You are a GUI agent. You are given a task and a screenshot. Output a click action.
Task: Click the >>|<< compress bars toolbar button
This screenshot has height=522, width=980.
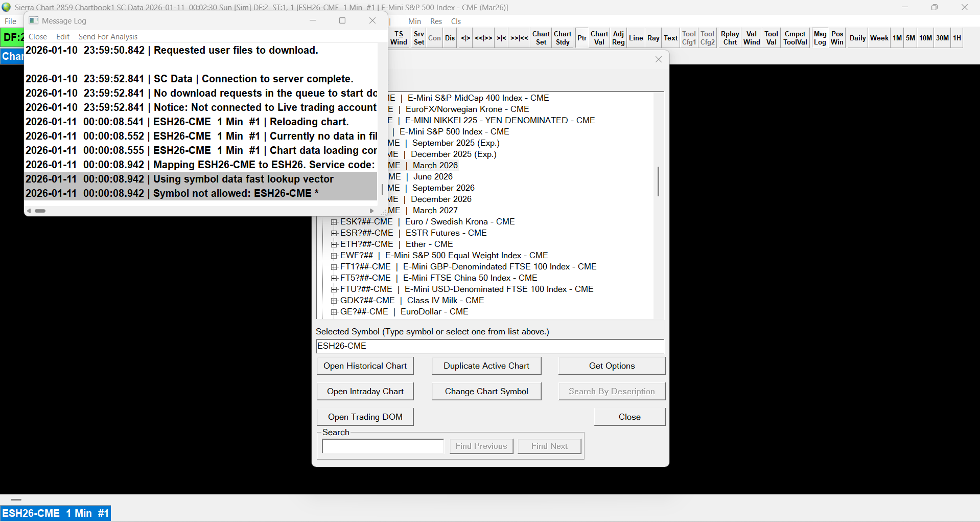[x=519, y=38]
